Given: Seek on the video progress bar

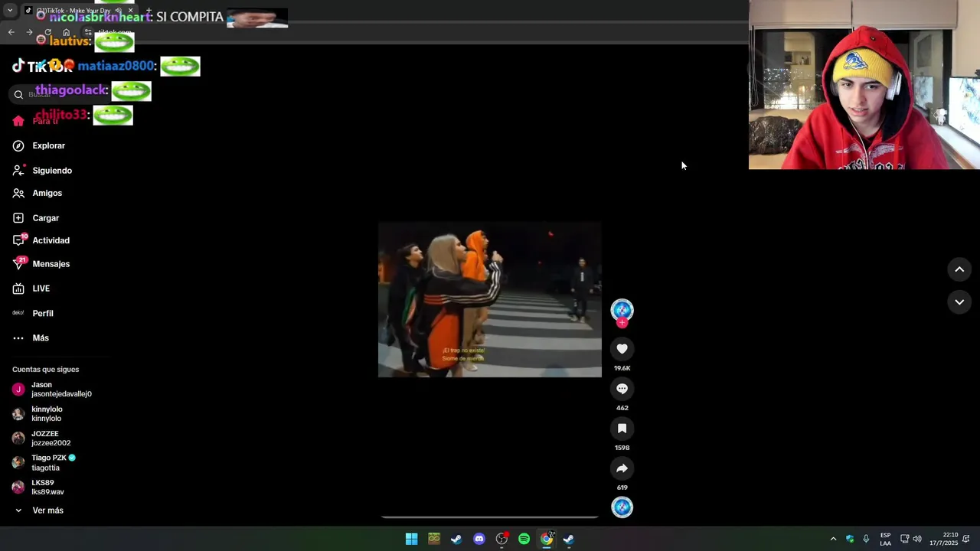Looking at the screenshot, I should point(490,517).
